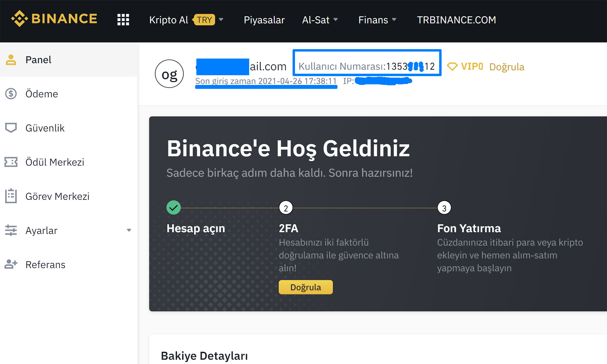Click the Referans add-user icon
Screen dimensions: 607x364
point(11,264)
